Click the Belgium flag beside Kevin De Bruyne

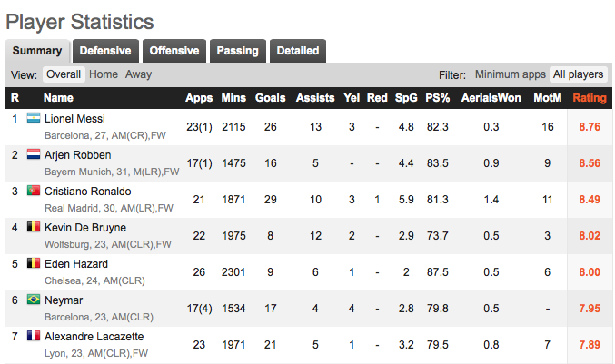35,227
